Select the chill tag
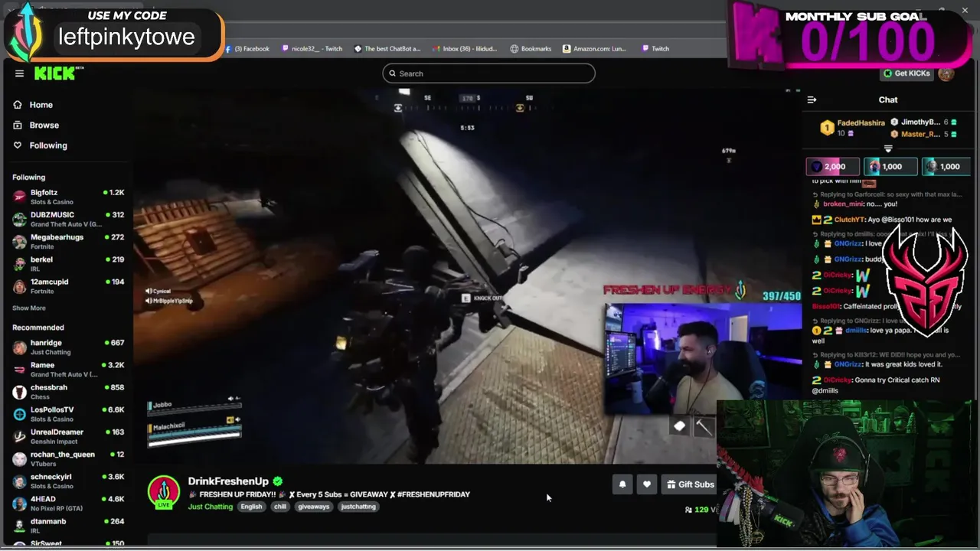 click(280, 507)
